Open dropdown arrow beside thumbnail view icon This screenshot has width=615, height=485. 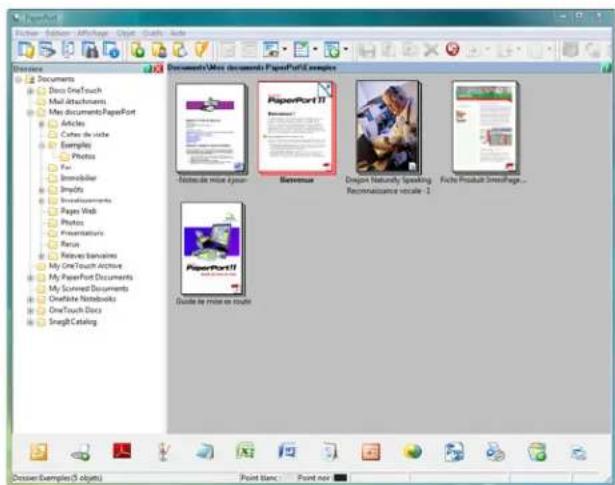(x=285, y=49)
